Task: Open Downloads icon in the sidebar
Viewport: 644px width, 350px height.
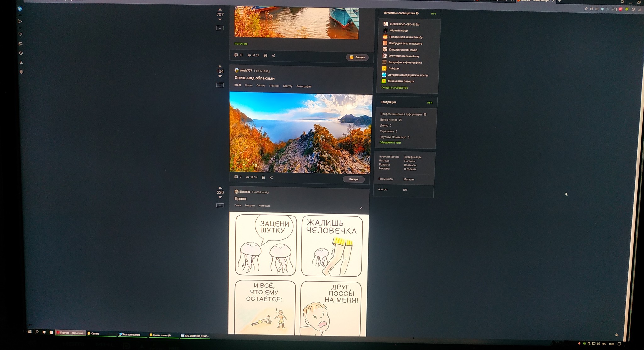Action: point(21,62)
